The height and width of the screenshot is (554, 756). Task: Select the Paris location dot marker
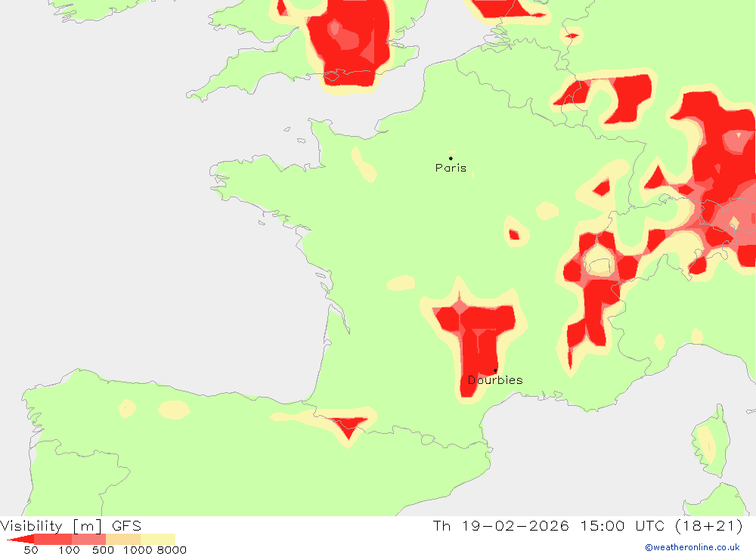(x=451, y=158)
